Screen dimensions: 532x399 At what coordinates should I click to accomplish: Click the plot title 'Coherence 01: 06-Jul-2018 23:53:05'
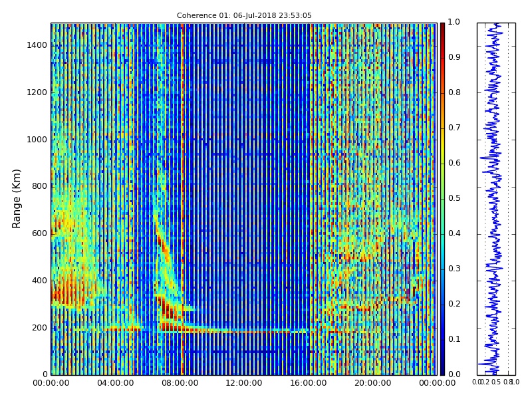[x=244, y=15]
